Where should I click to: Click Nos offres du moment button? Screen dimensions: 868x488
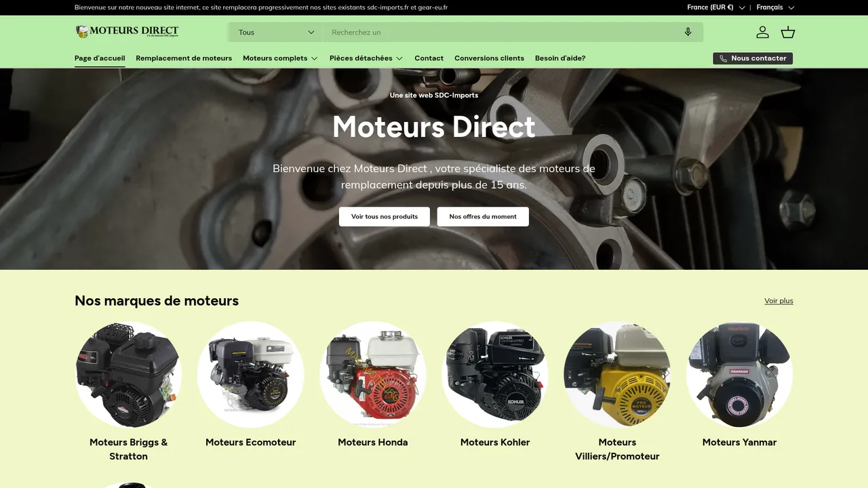click(x=483, y=217)
